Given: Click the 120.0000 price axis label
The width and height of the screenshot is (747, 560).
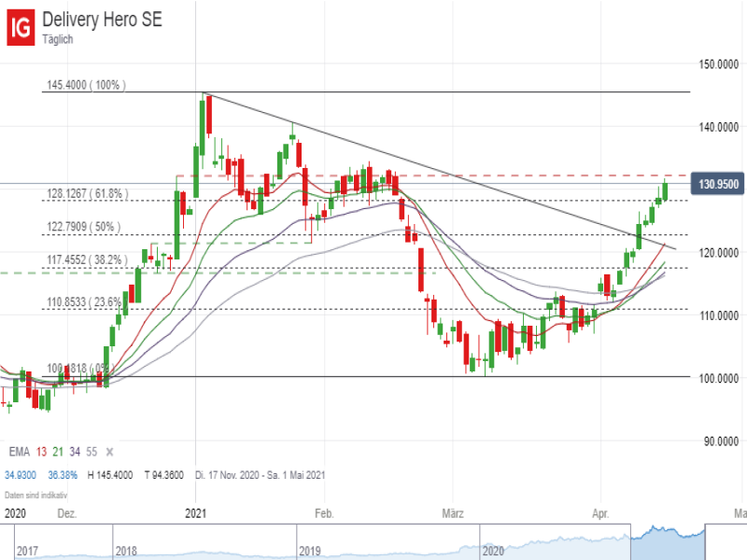Looking at the screenshot, I should click(718, 253).
